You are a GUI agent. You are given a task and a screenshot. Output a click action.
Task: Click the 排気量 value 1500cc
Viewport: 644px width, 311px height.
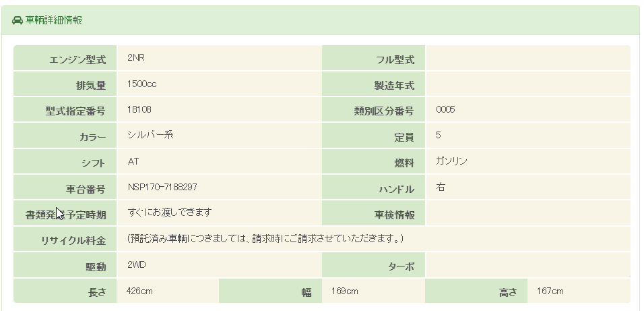[x=142, y=84]
